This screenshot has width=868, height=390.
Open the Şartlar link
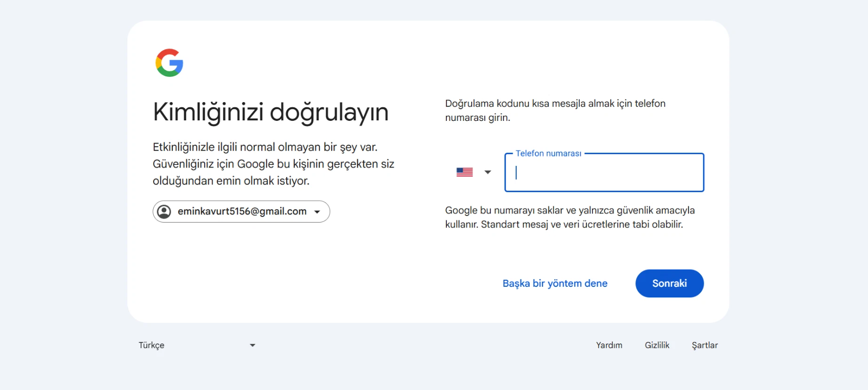point(705,345)
